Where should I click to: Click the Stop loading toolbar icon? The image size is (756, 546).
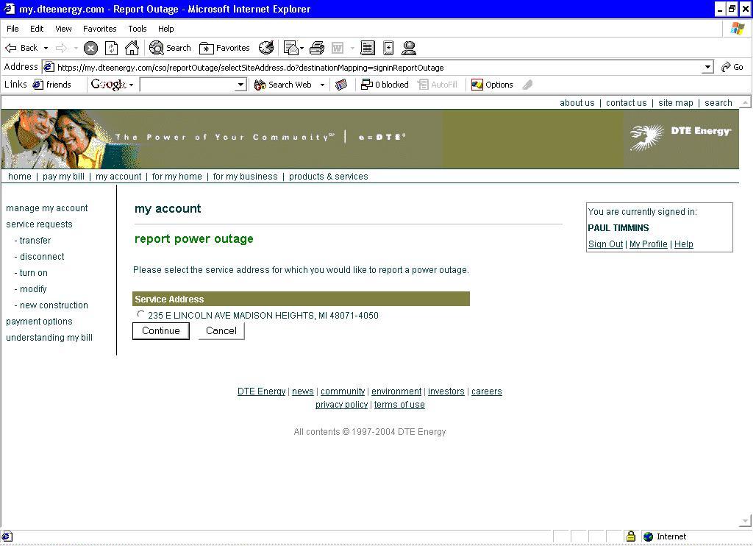(x=90, y=48)
